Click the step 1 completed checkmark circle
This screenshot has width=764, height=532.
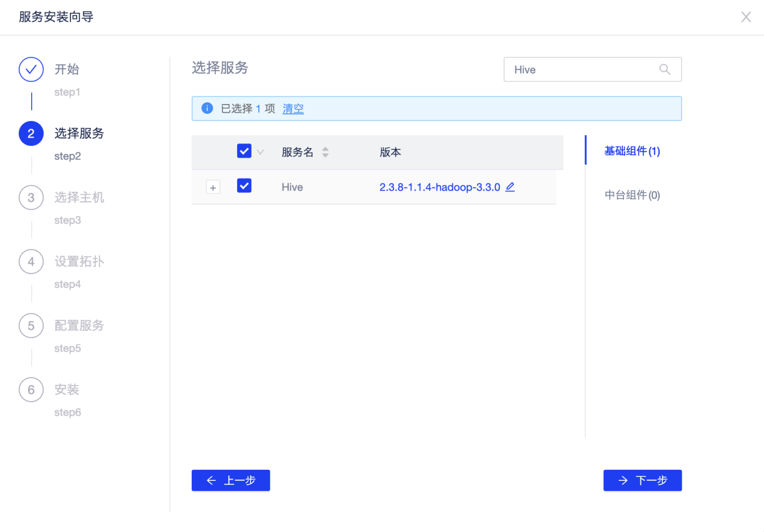click(31, 69)
